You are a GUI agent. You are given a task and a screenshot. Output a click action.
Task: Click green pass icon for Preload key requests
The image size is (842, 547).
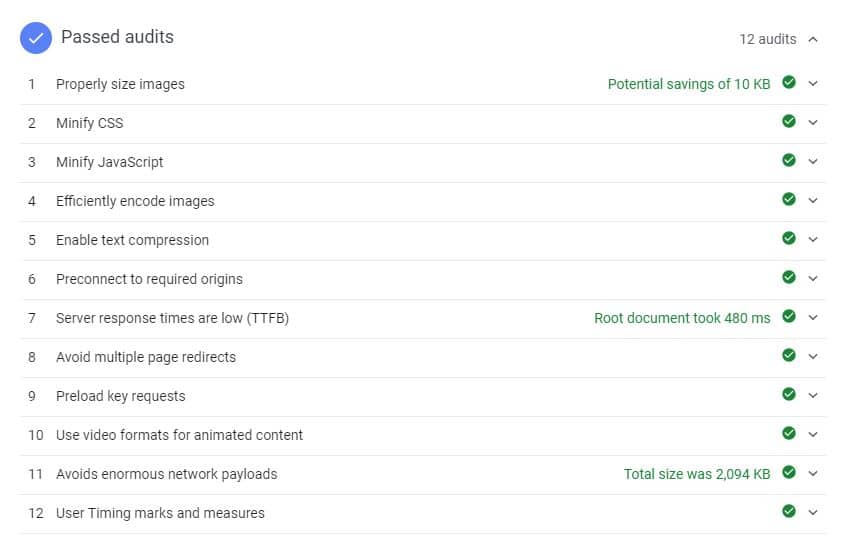coord(789,394)
